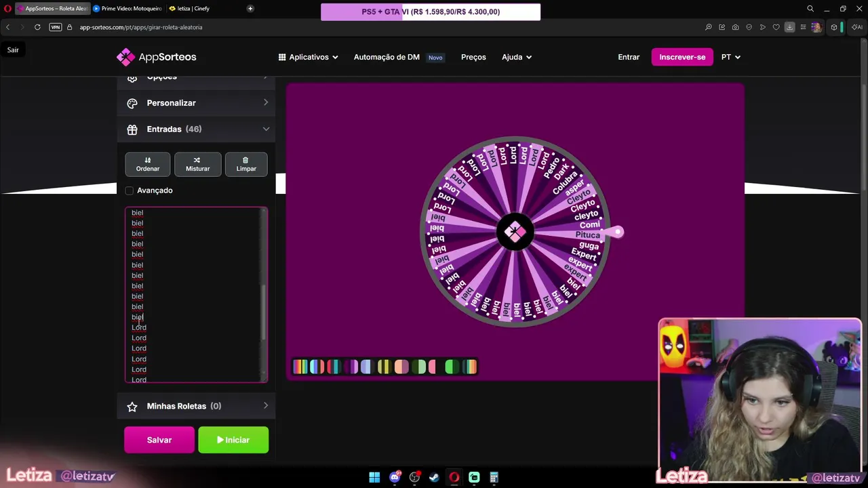868x488 pixels.
Task: Open OBS Studio from the taskbar
Action: click(414, 477)
